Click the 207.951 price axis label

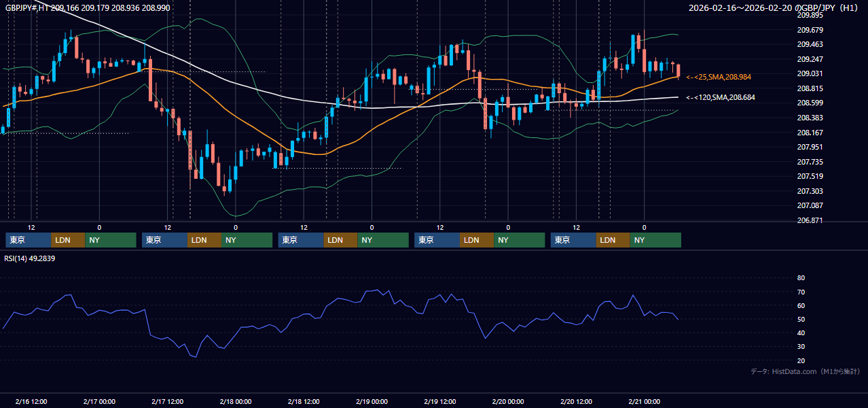tap(810, 147)
